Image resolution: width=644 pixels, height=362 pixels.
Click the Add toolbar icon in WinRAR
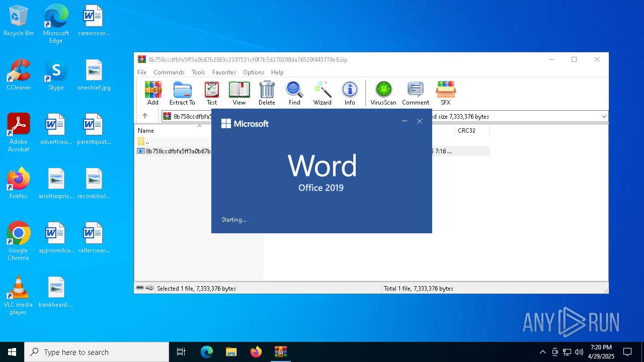coord(153,94)
